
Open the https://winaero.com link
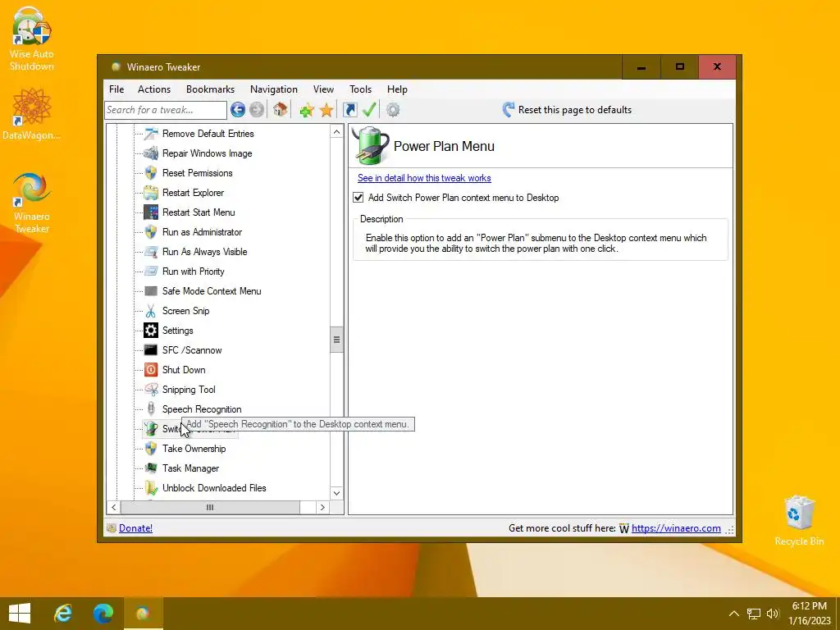676,528
